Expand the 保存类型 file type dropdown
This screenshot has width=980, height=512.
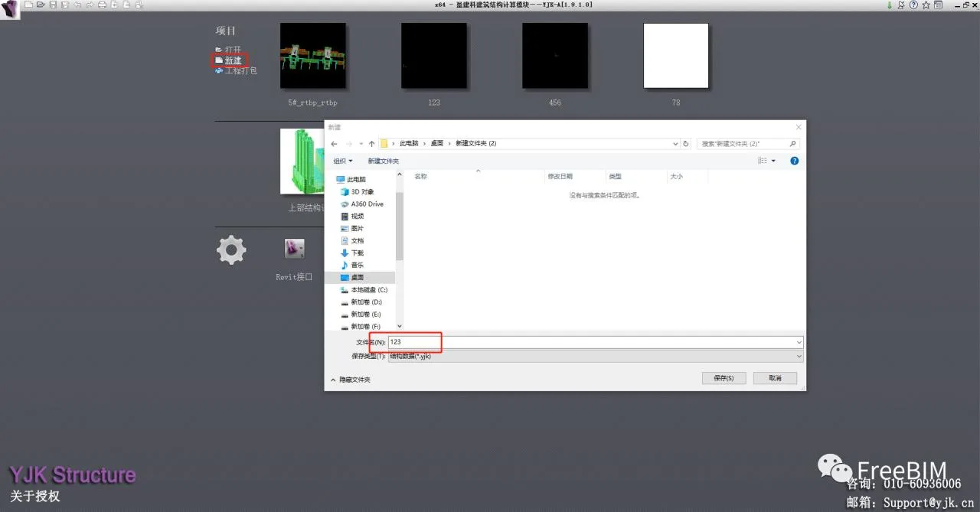596,356
